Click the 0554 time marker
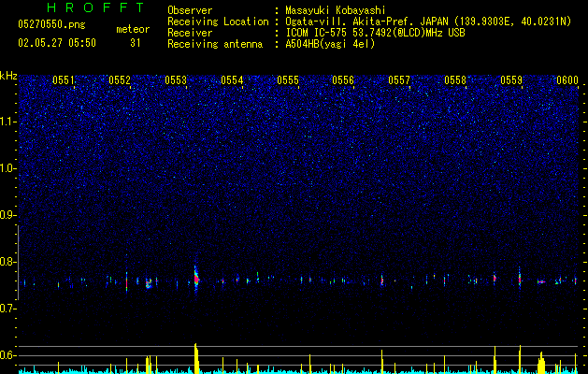588x374 pixels. (x=232, y=80)
